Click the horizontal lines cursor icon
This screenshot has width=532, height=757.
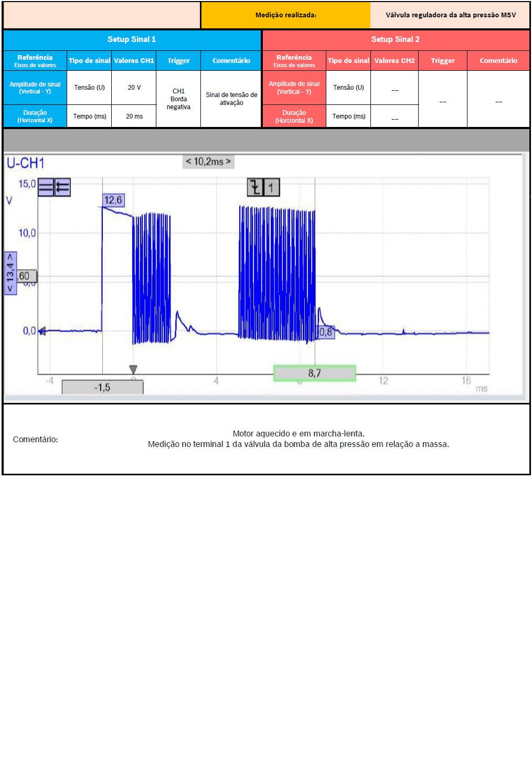point(46,187)
